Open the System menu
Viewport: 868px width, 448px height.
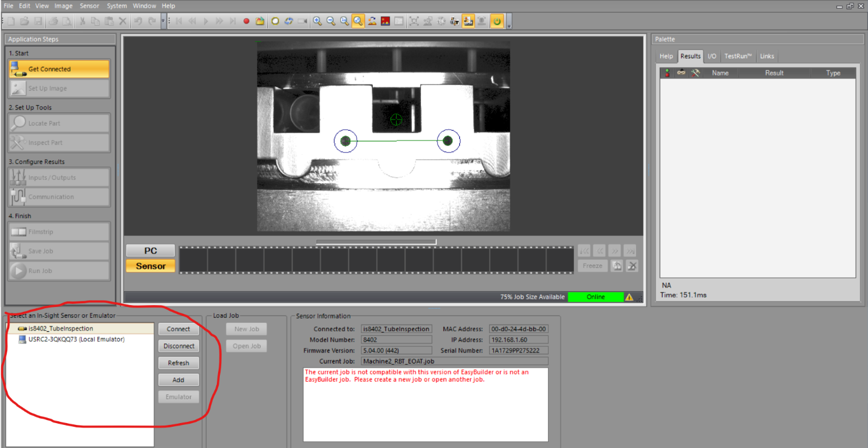(x=117, y=5)
